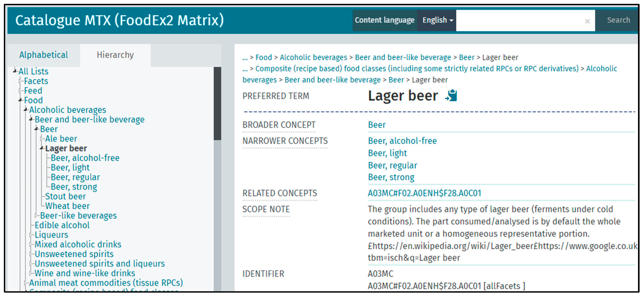This screenshot has height=298, width=644.
Task: Collapse the Lager beer tree node
Action: coord(42,148)
